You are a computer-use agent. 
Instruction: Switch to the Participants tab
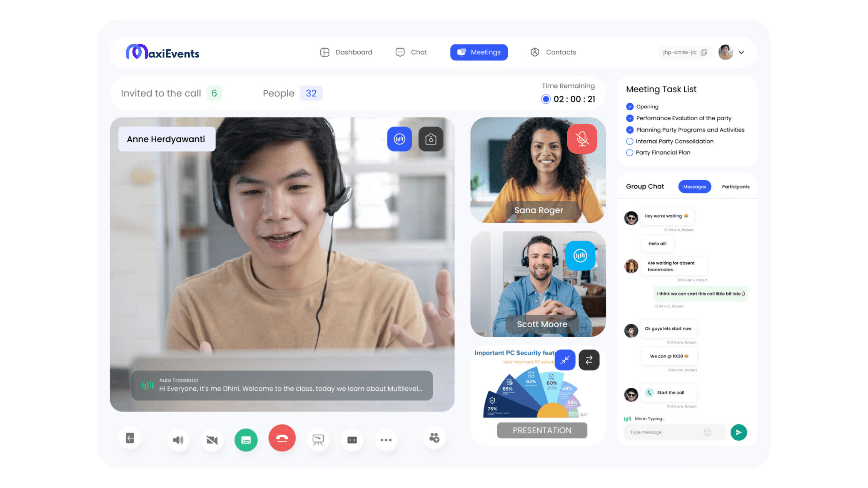[x=736, y=187]
